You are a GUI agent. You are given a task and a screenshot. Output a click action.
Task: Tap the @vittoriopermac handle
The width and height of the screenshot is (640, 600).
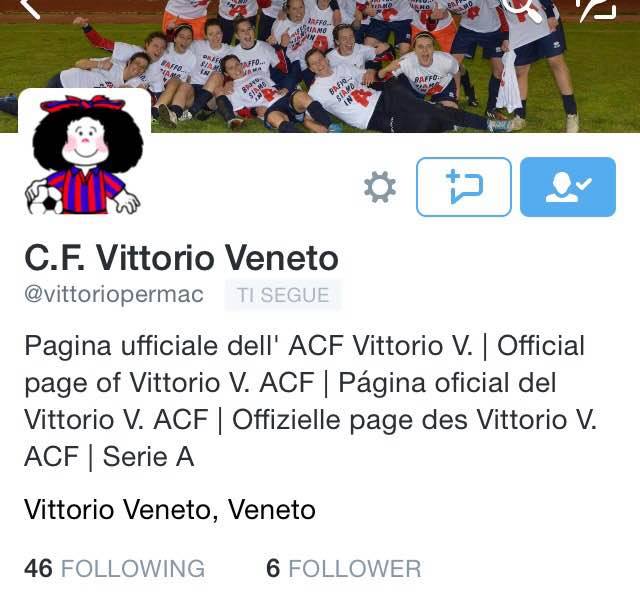pos(114,295)
